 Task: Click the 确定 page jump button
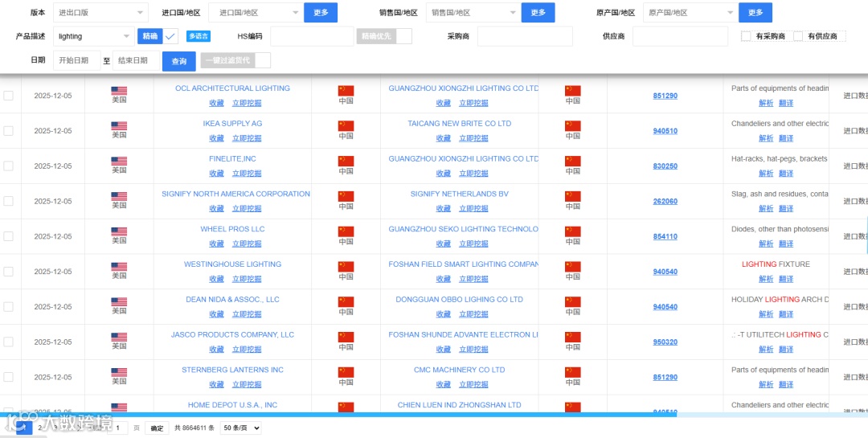(158, 428)
